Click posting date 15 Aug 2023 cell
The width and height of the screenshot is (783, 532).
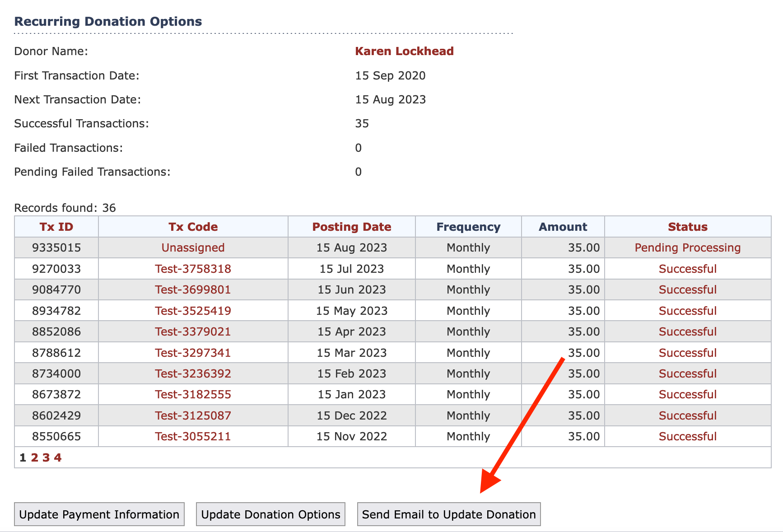[352, 247]
